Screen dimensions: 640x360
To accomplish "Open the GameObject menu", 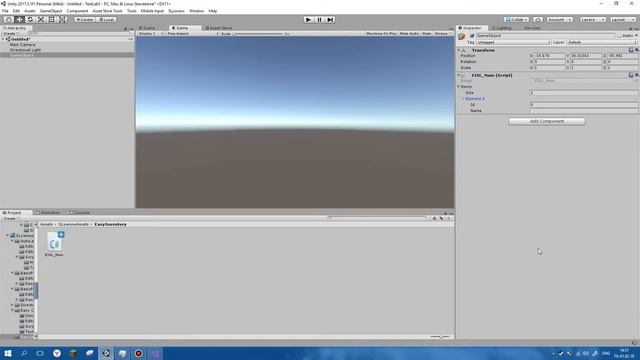I will click(51, 11).
